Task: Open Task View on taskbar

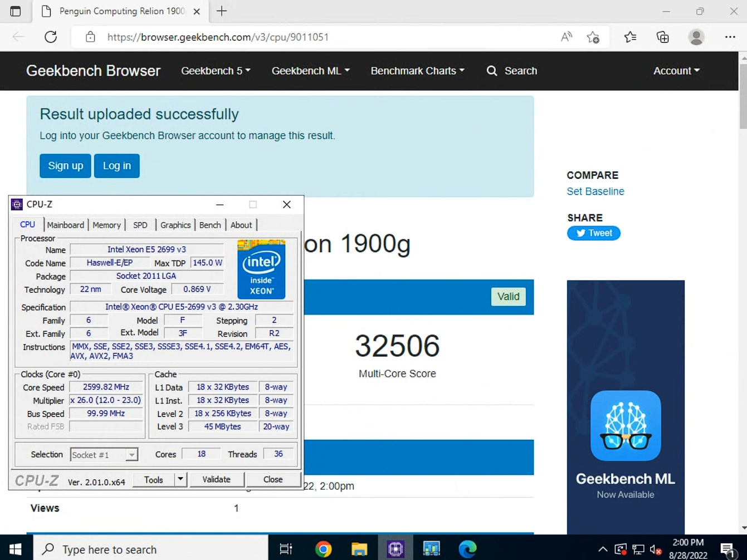Action: 286,549
